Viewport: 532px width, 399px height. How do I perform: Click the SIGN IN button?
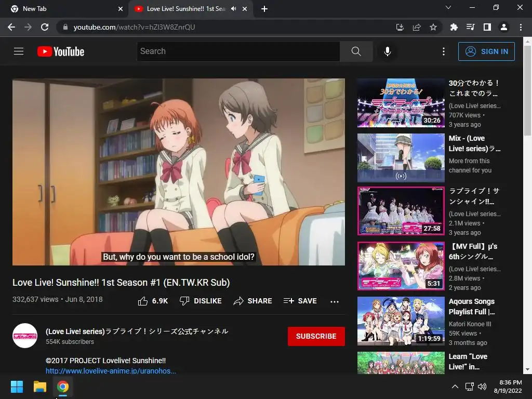click(x=486, y=51)
